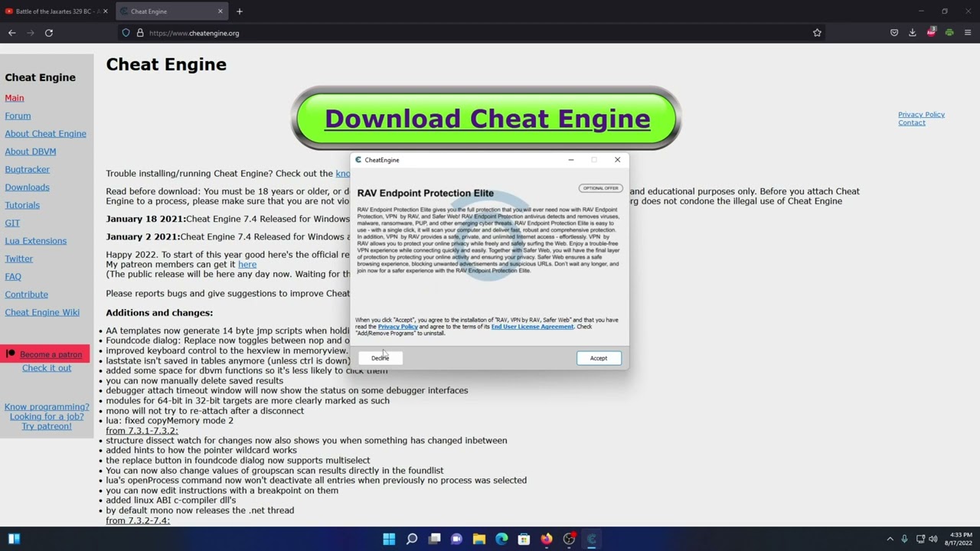Open the Windows Start menu
Screen dimensions: 980x551
pyautogui.click(x=389, y=539)
